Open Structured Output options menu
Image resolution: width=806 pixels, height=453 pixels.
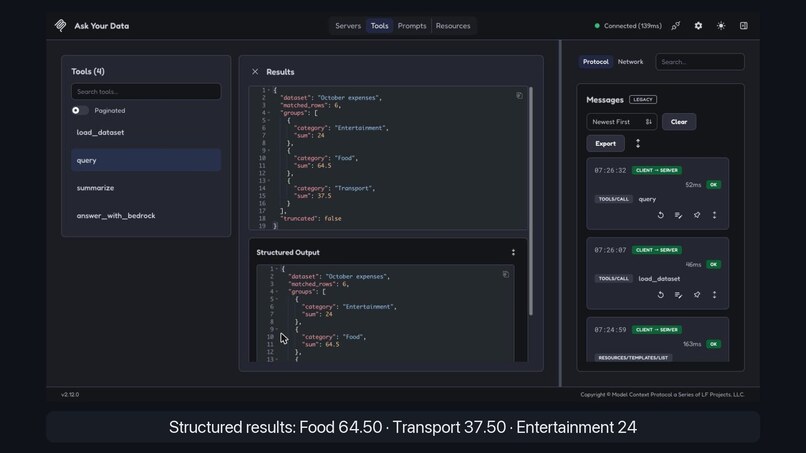tap(513, 252)
